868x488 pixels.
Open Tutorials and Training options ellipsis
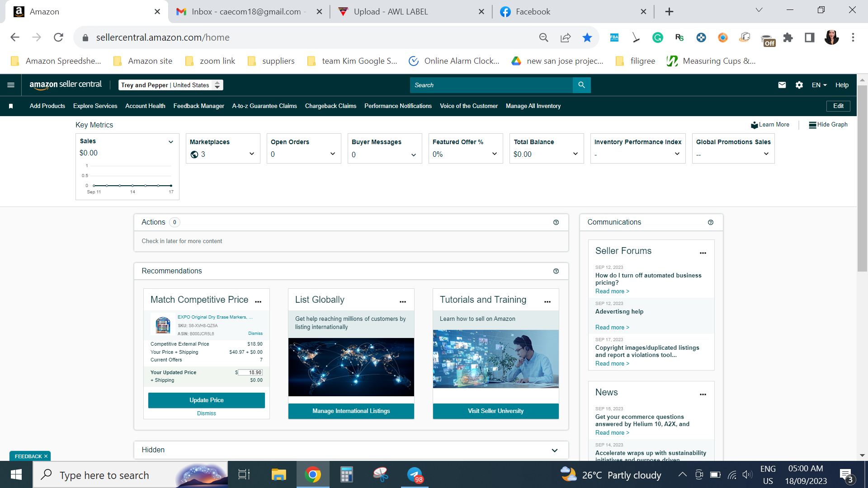[x=547, y=301]
